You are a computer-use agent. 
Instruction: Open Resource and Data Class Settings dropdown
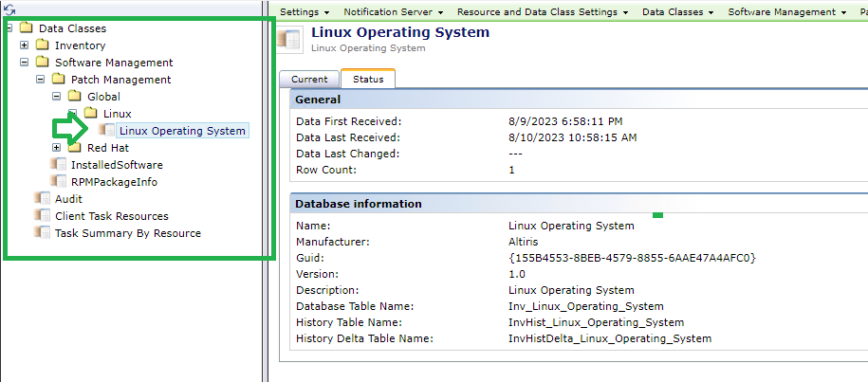tap(545, 12)
